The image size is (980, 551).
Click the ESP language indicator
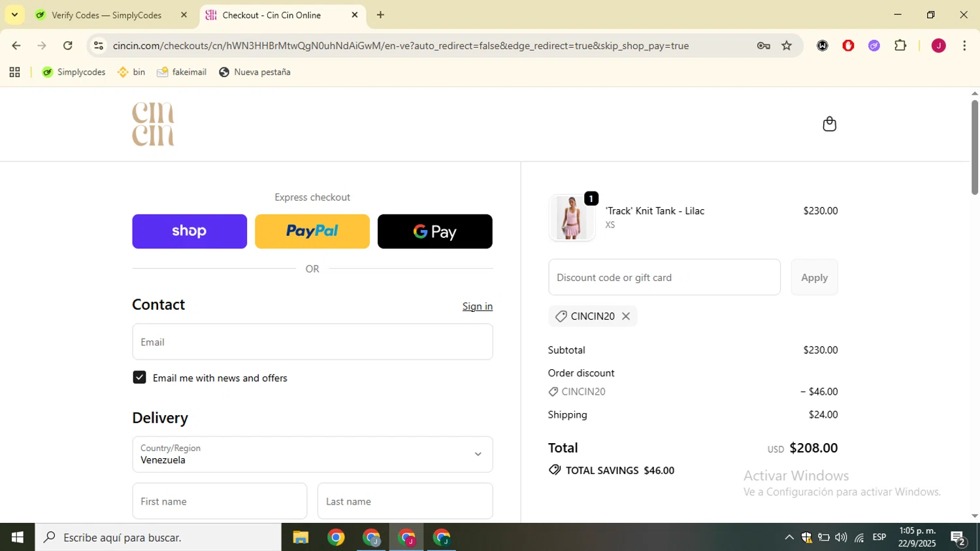click(x=879, y=537)
